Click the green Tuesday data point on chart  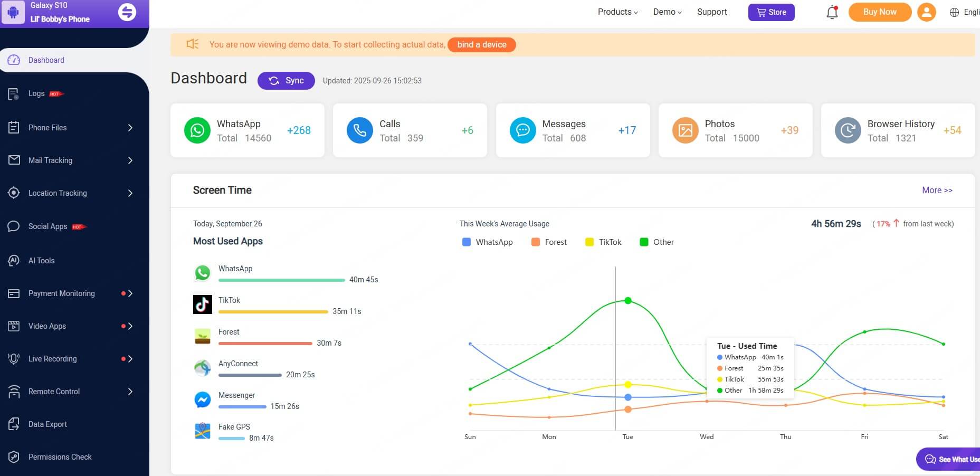tap(628, 301)
